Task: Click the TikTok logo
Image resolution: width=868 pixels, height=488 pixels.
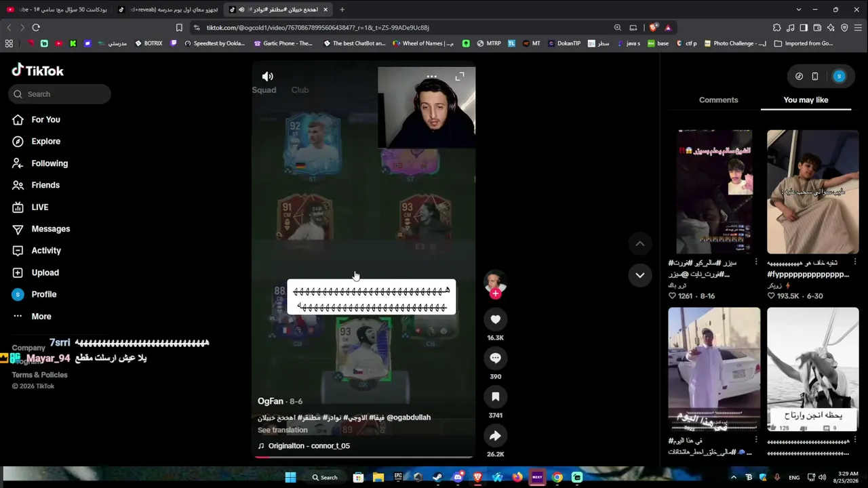Action: point(38,70)
